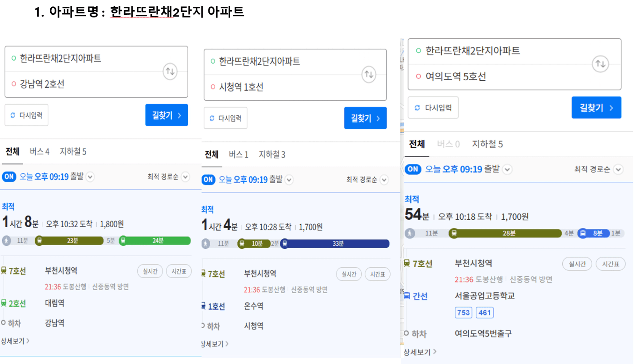Click 실시간 button in 강남역 panel
The image size is (642, 364).
150,271
